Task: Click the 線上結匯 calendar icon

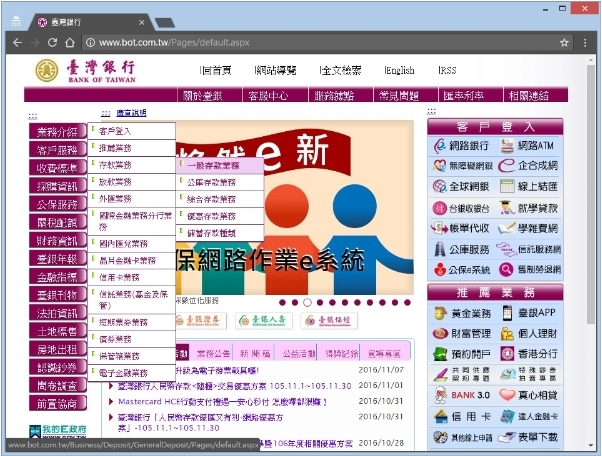Action: [x=507, y=187]
